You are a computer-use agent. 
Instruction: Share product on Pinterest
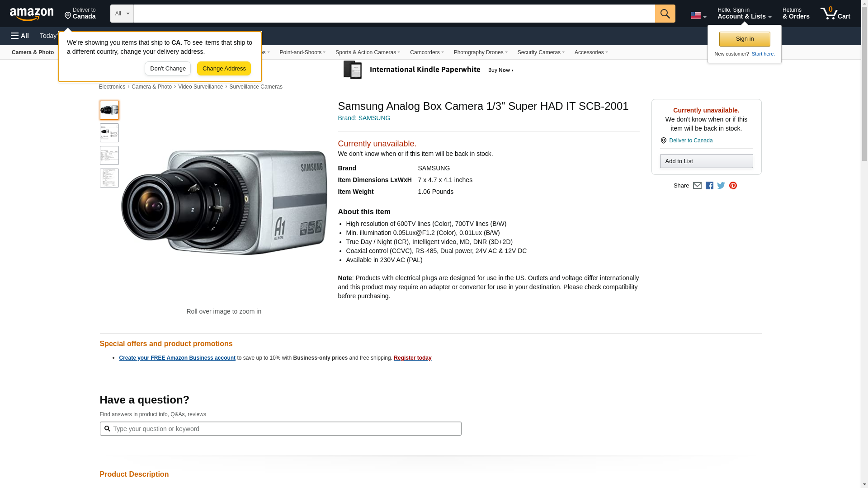point(733,186)
